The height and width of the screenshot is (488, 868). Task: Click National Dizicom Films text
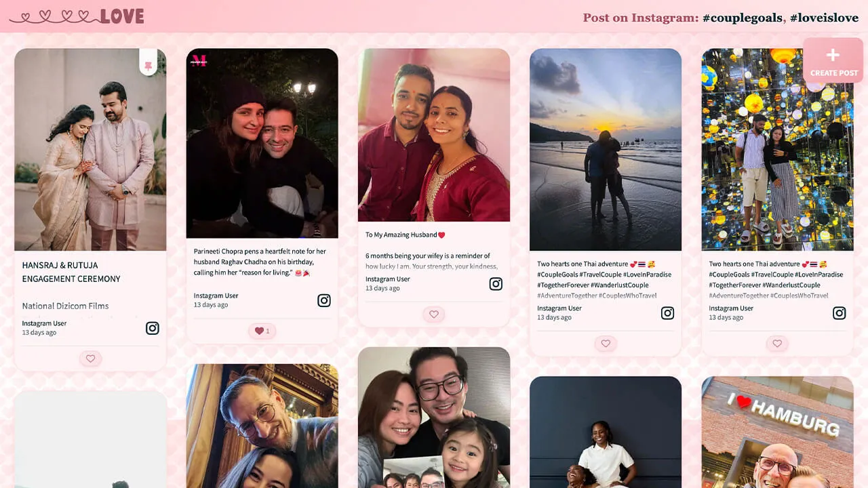click(x=65, y=306)
